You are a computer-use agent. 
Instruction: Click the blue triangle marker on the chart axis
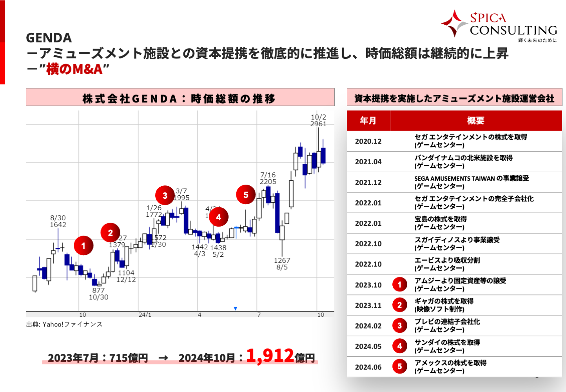236,309
